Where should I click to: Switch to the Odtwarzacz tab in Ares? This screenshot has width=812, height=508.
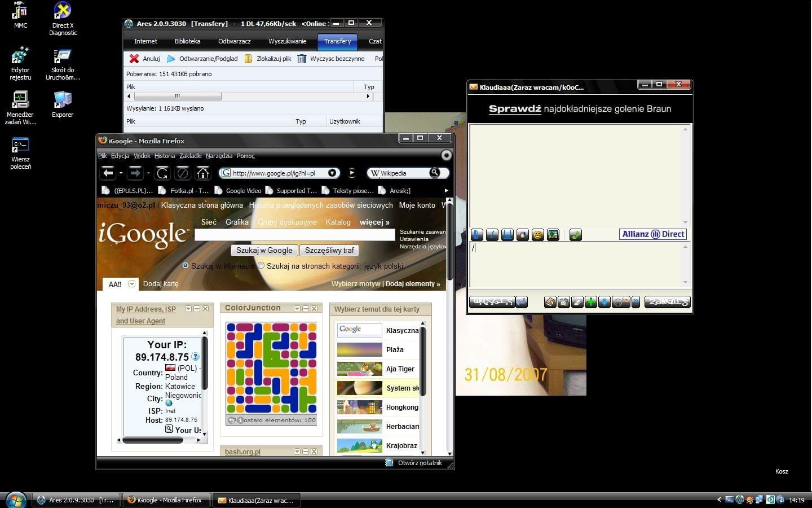click(x=235, y=41)
